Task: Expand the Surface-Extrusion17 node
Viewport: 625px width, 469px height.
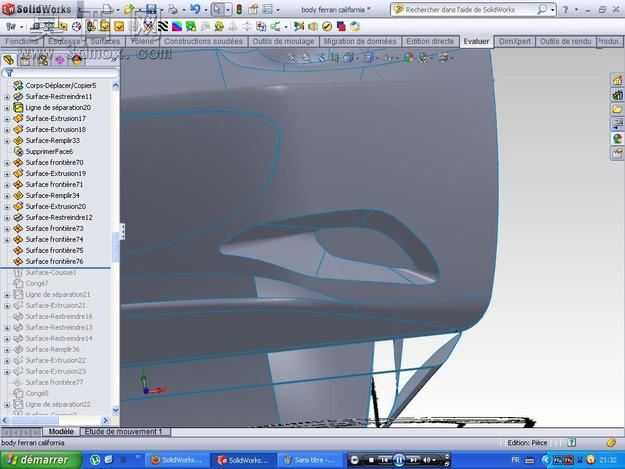Action: (x=6, y=119)
